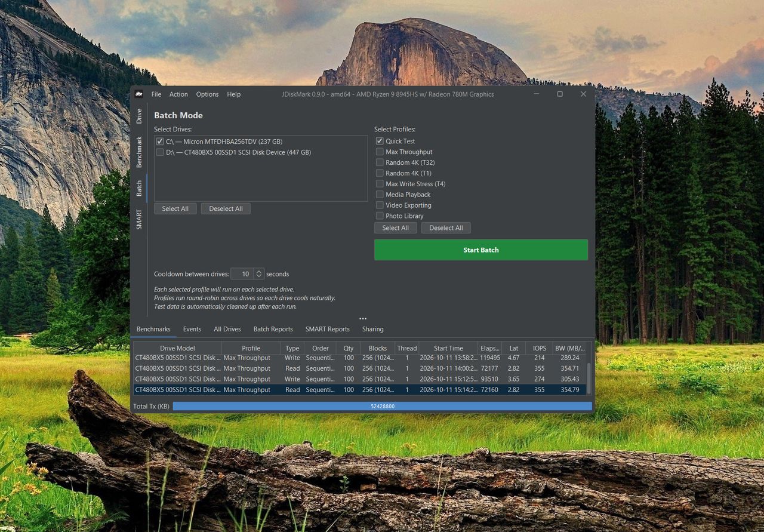This screenshot has height=532, width=764.
Task: Check the D:\ CT480BX5 SCSI drive
Action: (x=160, y=152)
